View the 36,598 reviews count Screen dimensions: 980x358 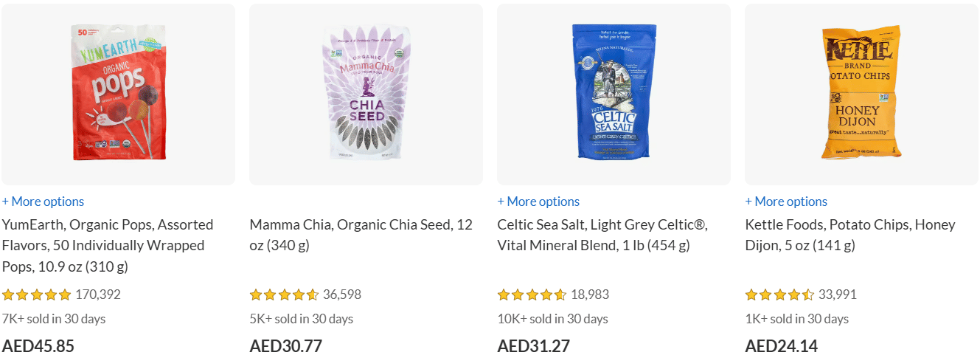(342, 295)
